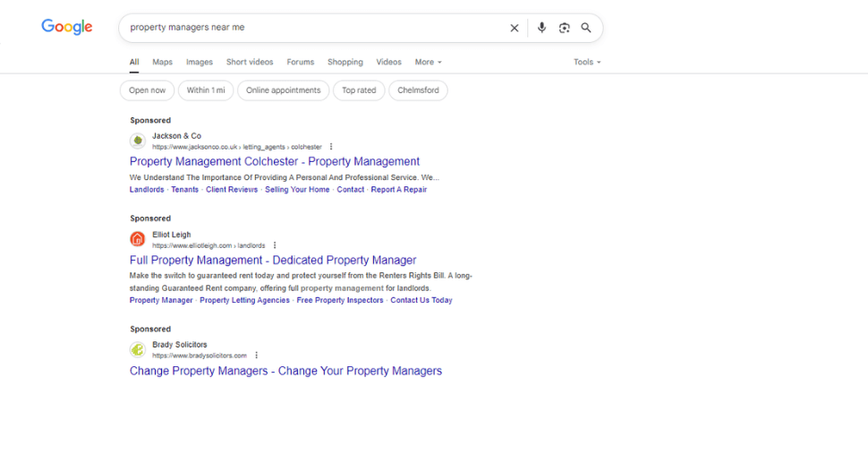Click the Property Letting Agencies sitelink
This screenshot has width=868, height=463.
[244, 300]
